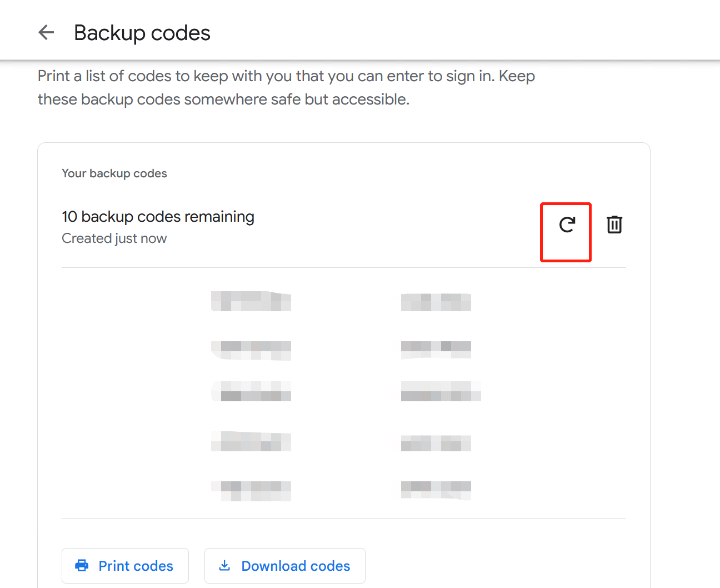Select the first backup code in right column
The width and height of the screenshot is (720, 588).
[436, 302]
